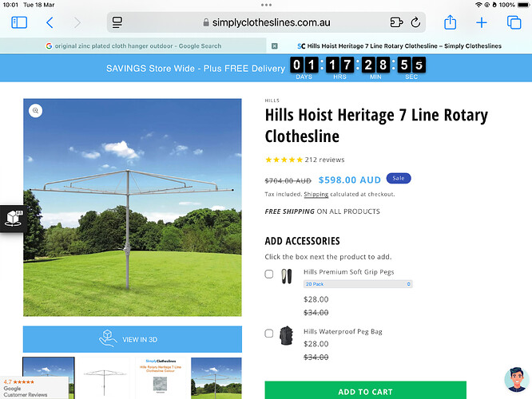This screenshot has width=532, height=399.
Task: Click the $598.00 AUD sale price
Action: (x=349, y=180)
